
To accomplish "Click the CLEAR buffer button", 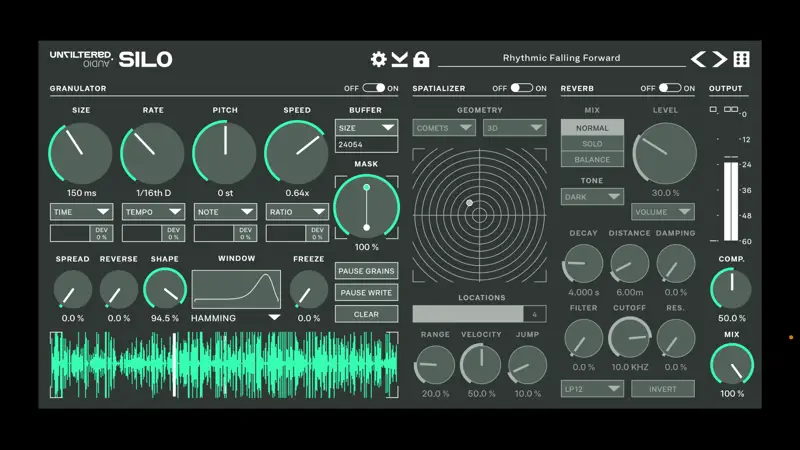I will 366,314.
